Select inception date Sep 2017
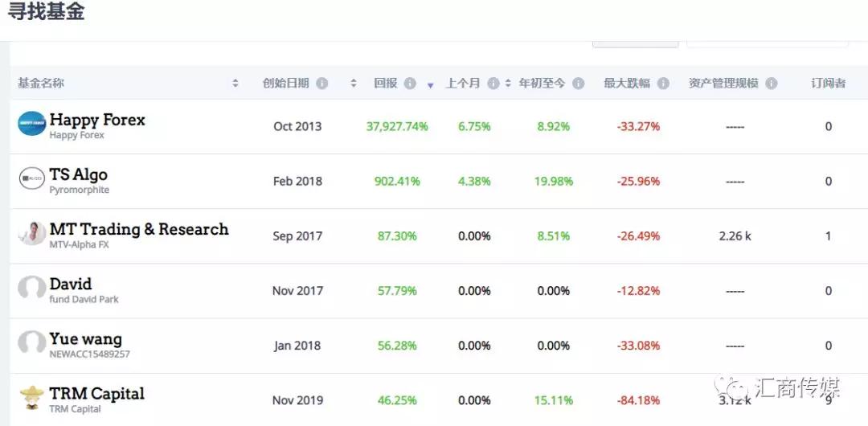The height and width of the screenshot is (426, 868). point(297,236)
